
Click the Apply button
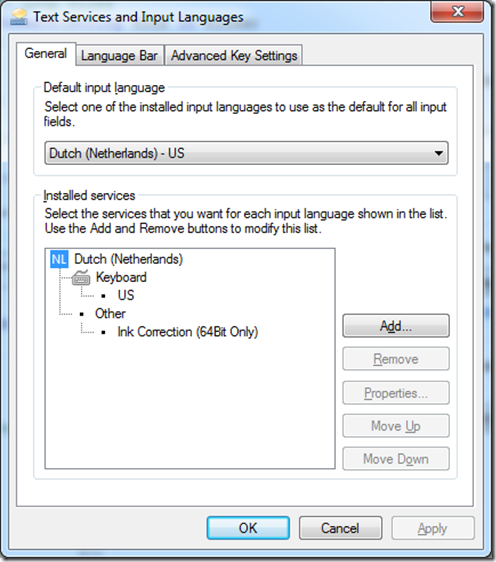pos(433,528)
